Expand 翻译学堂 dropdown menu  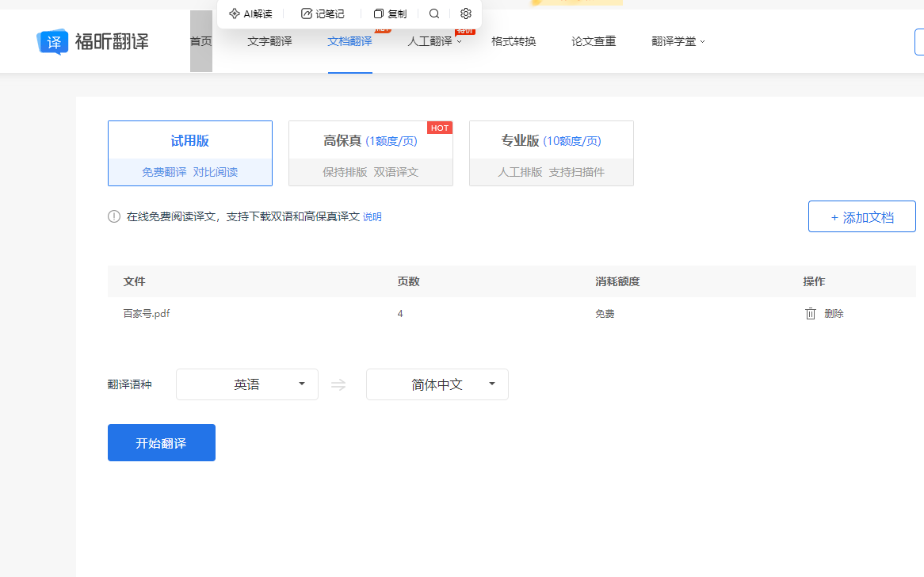pos(678,41)
